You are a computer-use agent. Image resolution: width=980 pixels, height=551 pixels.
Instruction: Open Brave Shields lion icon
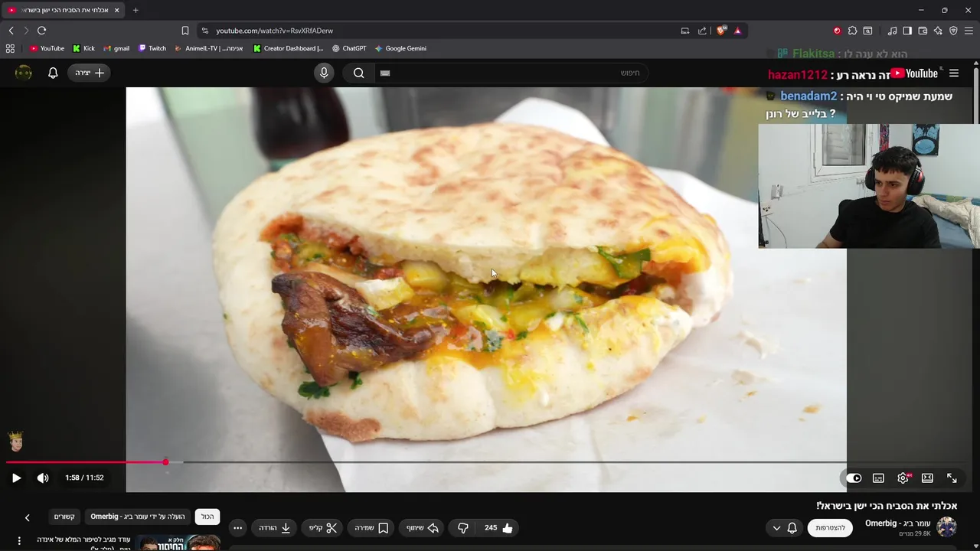[721, 31]
